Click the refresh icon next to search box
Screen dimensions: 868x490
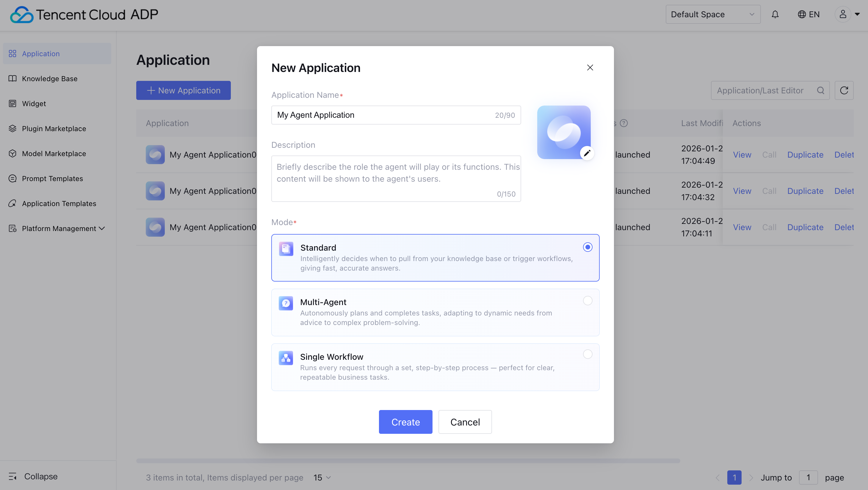coord(844,90)
